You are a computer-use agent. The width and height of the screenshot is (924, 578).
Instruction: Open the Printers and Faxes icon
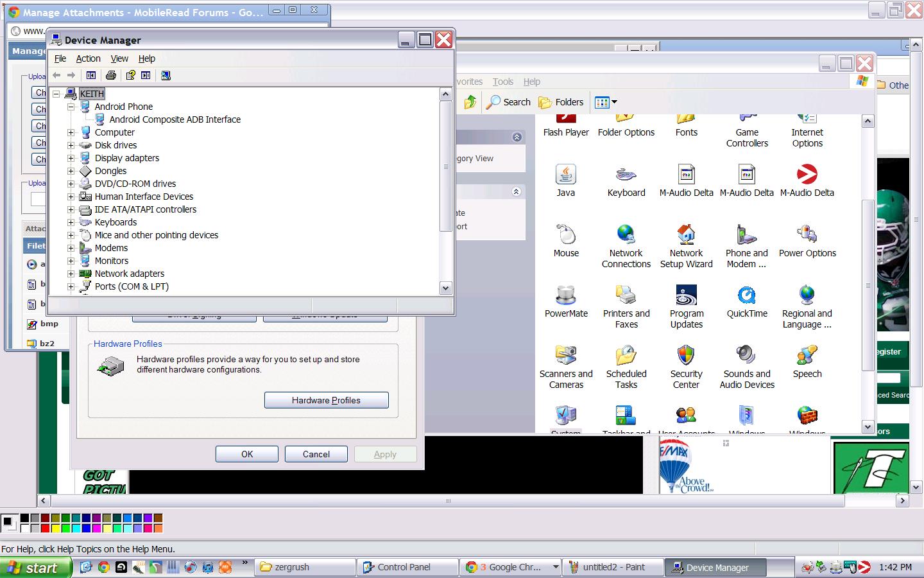[626, 306]
